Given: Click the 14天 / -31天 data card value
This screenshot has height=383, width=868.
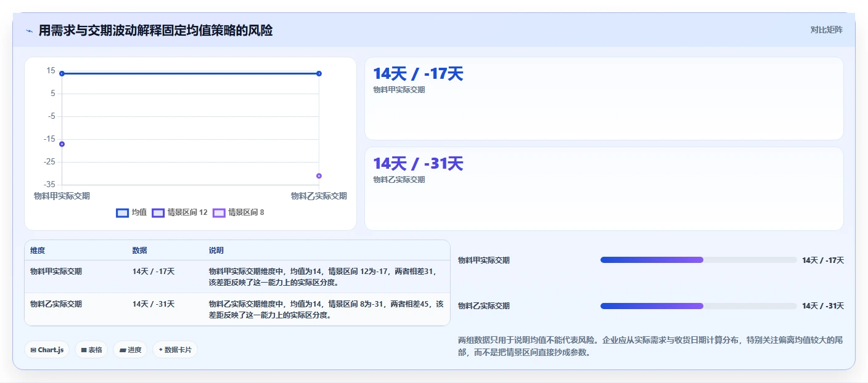Looking at the screenshot, I should [x=418, y=164].
